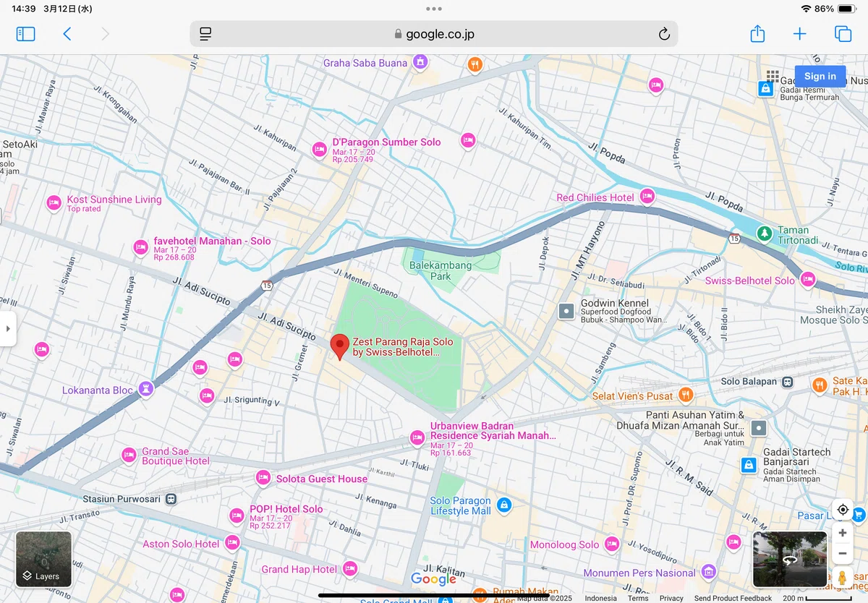Click Send Product Feedback link
868x603 pixels.
point(733,598)
